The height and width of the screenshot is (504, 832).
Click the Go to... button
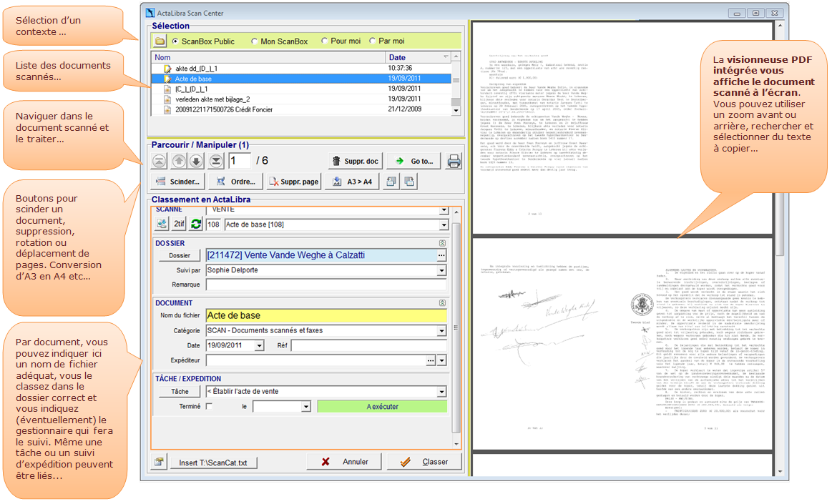(x=414, y=161)
